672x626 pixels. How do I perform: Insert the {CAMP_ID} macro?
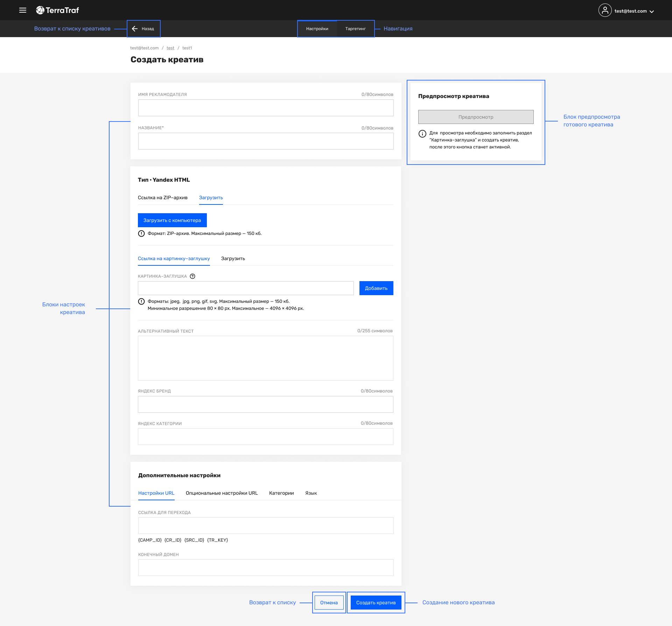click(150, 540)
